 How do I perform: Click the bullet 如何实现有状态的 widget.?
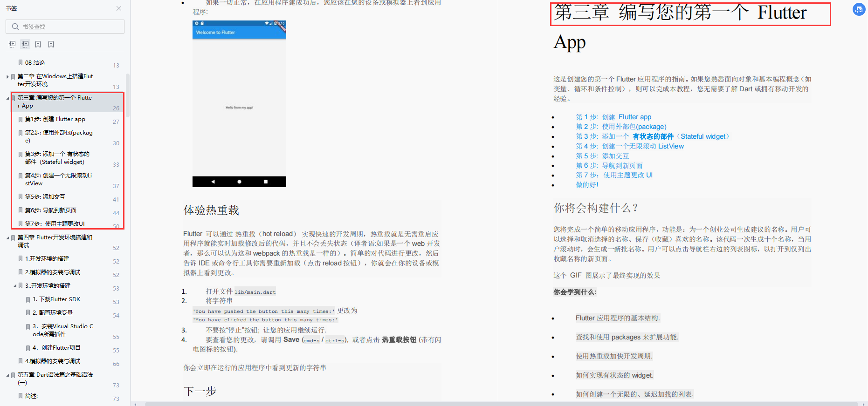pyautogui.click(x=615, y=375)
